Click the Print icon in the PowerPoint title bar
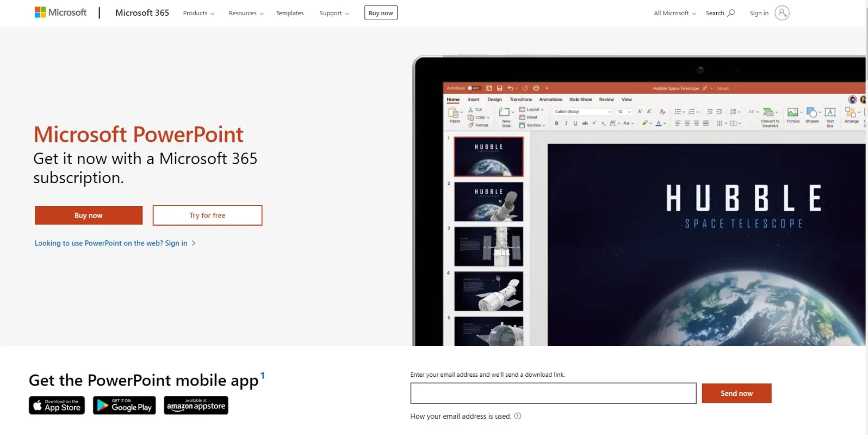The height and width of the screenshot is (435, 868). pyautogui.click(x=536, y=88)
